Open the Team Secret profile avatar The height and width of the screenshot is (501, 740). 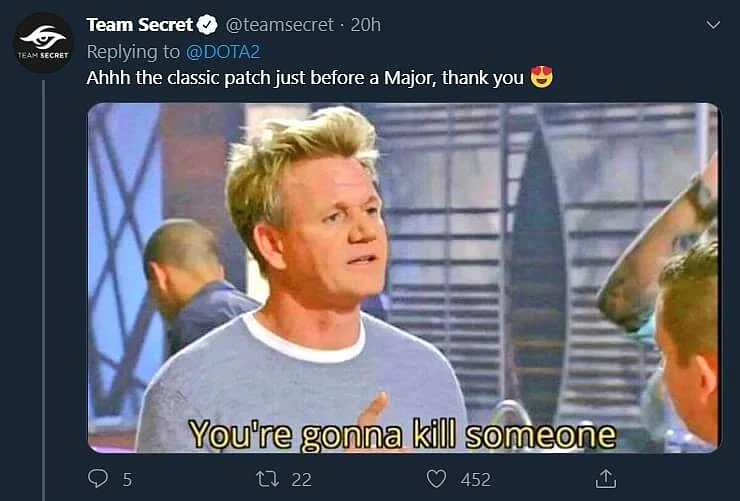[43, 43]
